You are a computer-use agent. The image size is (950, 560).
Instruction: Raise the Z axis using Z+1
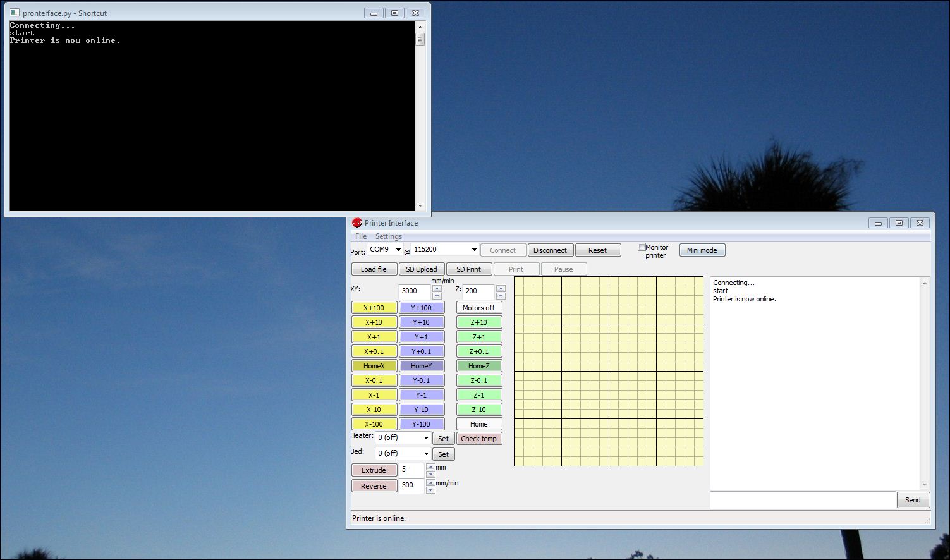click(478, 337)
